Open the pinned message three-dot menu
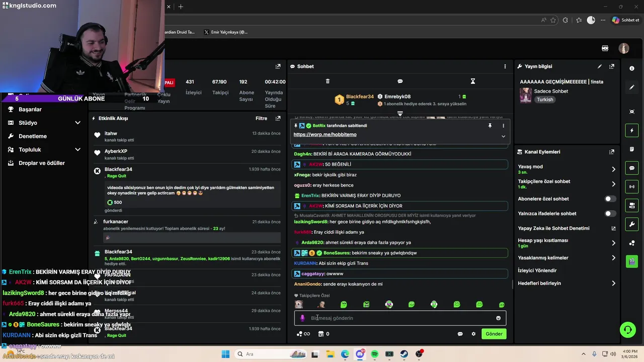This screenshot has height=362, width=644. 503,126
